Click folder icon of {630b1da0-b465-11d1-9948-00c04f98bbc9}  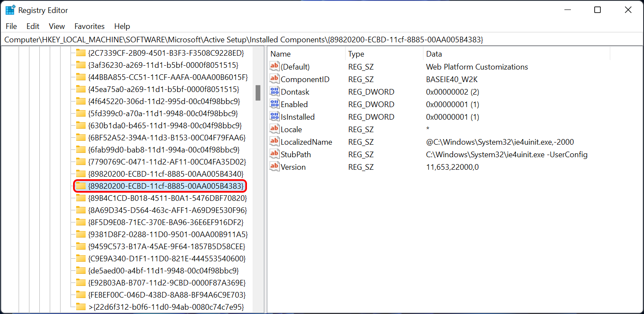point(80,126)
